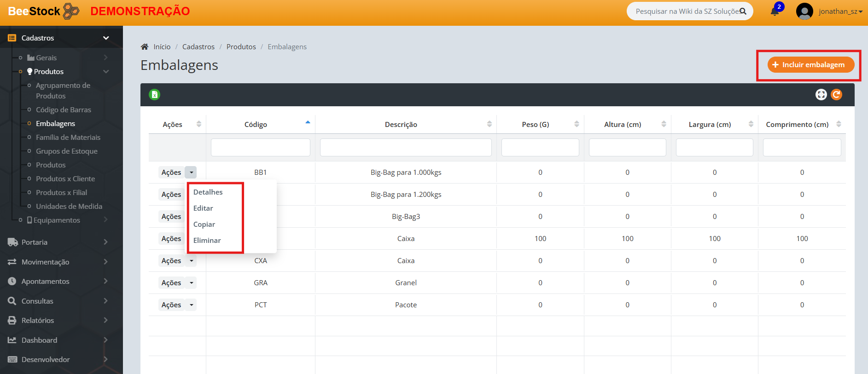Viewport: 868px width, 374px height.
Task: Select Editar from the actions menu
Action: 203,208
